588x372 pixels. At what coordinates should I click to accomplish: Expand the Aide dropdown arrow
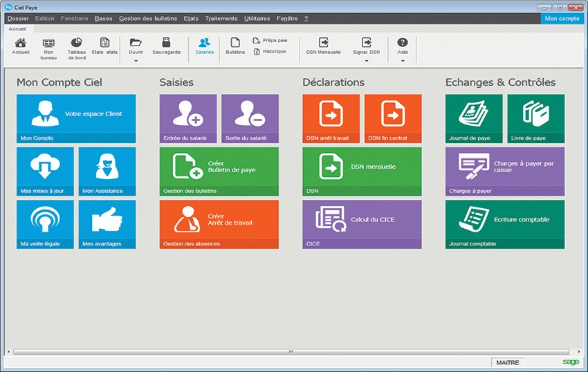402,61
